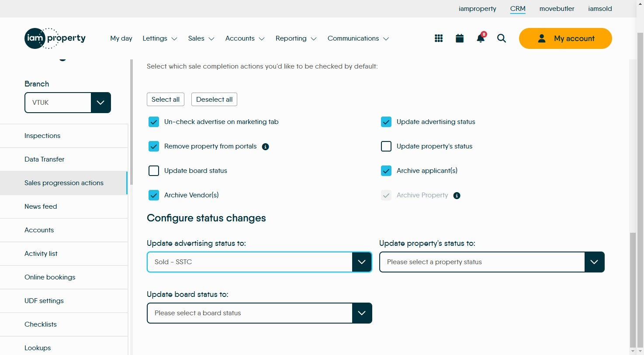Click the Select all button

click(x=165, y=100)
